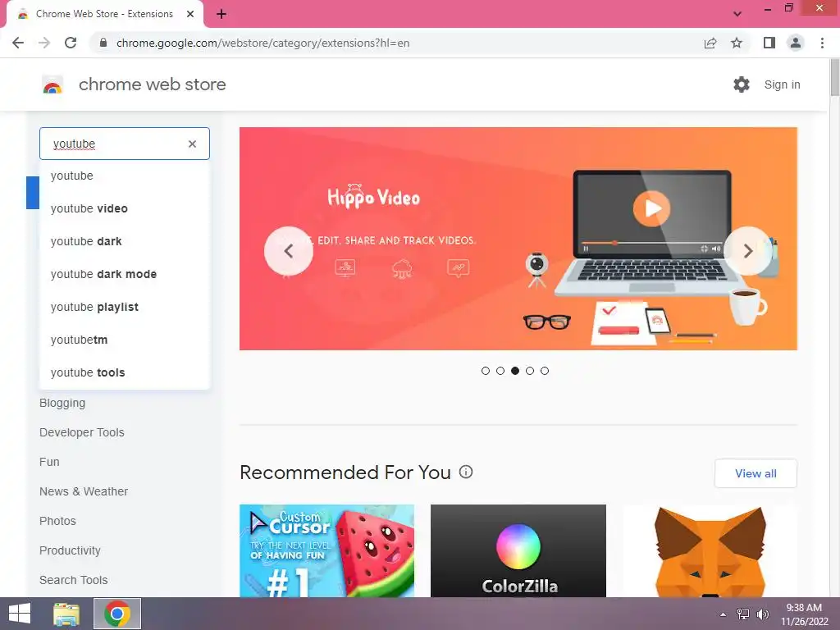Open the Windows Start menu
The image size is (840, 630).
click(20, 614)
